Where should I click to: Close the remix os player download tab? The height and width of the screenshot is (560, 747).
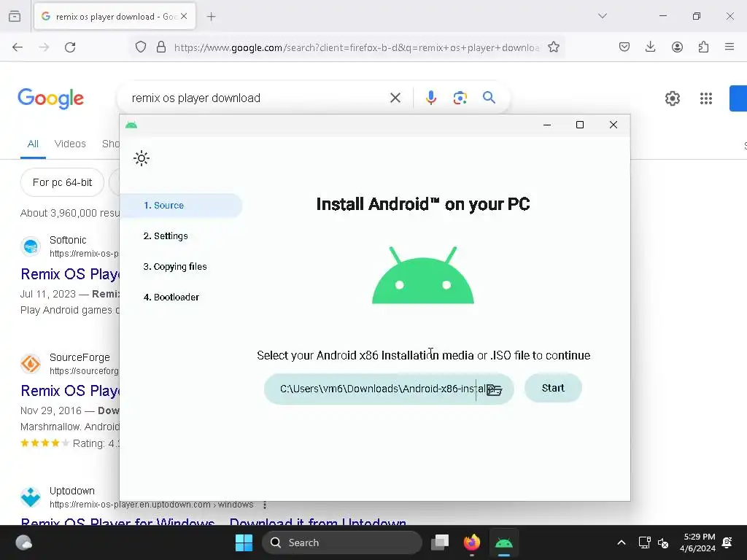pyautogui.click(x=184, y=17)
